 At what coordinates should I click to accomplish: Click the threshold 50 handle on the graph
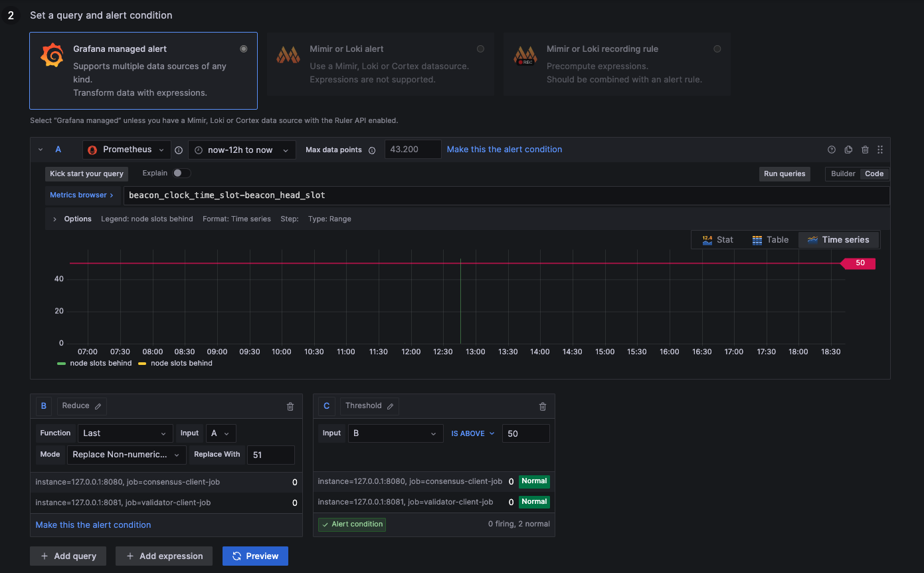(859, 263)
